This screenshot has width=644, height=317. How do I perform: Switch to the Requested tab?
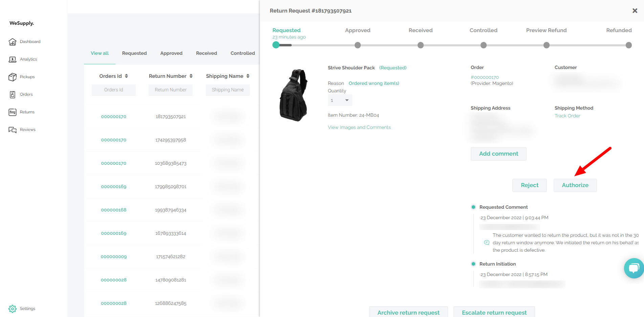click(x=134, y=53)
